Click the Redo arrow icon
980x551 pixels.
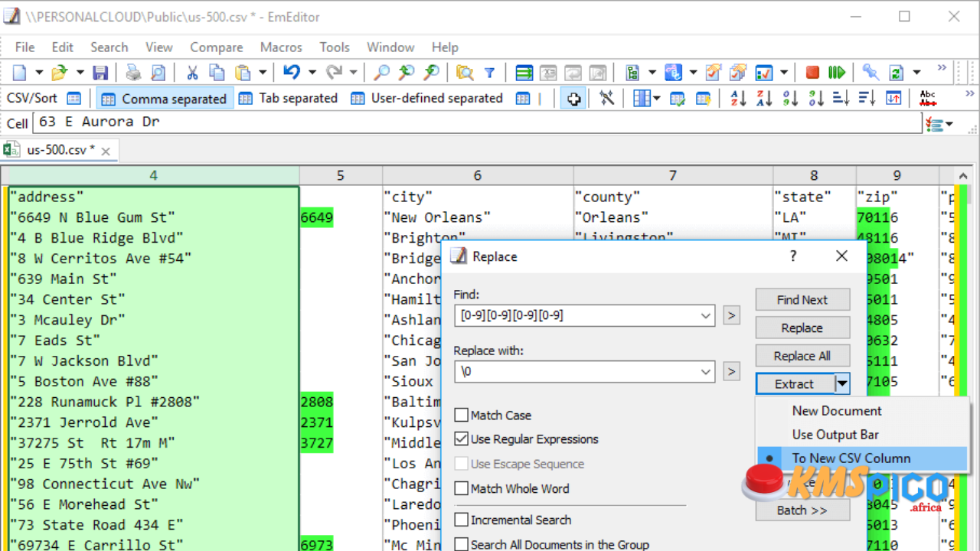click(x=334, y=73)
